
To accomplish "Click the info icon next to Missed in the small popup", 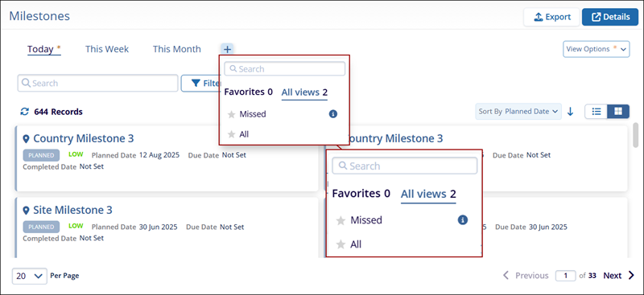I will 333,114.
